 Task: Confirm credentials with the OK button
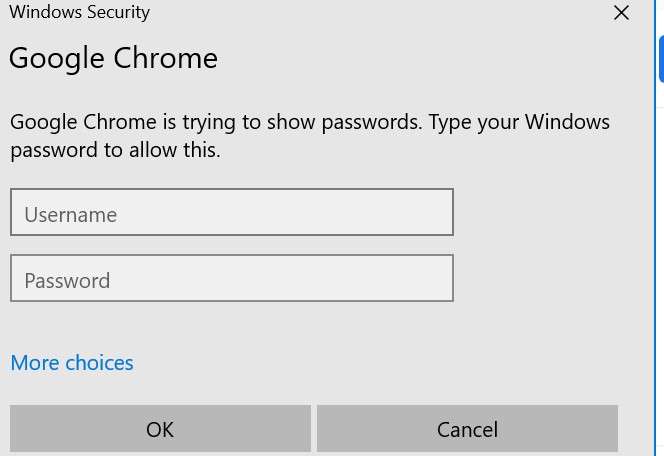tap(160, 428)
